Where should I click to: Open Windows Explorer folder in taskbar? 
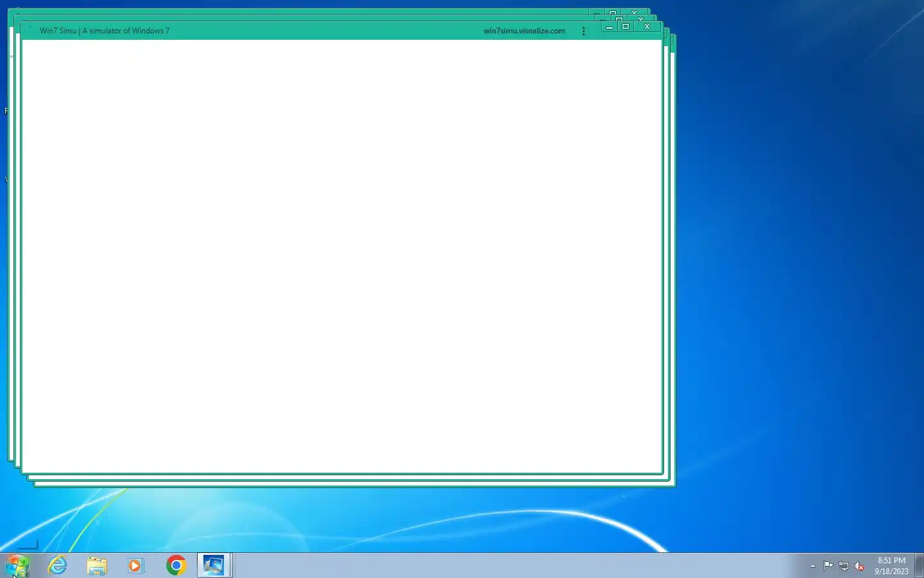pos(97,565)
